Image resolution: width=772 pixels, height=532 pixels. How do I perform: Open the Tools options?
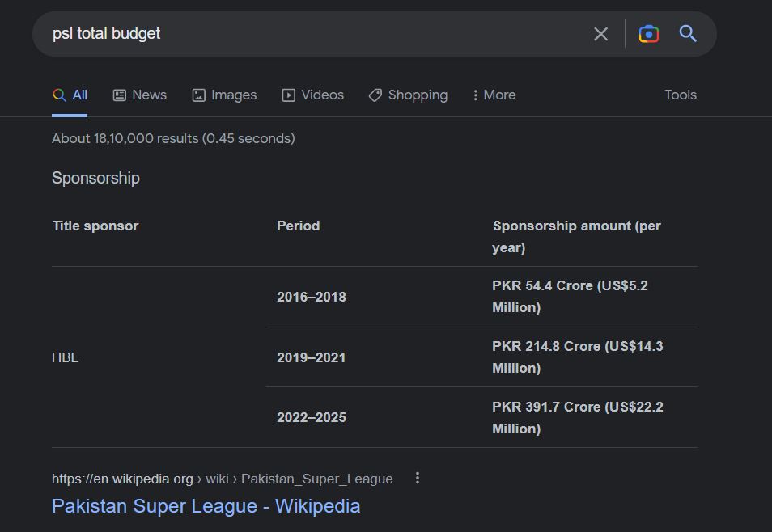coord(681,95)
